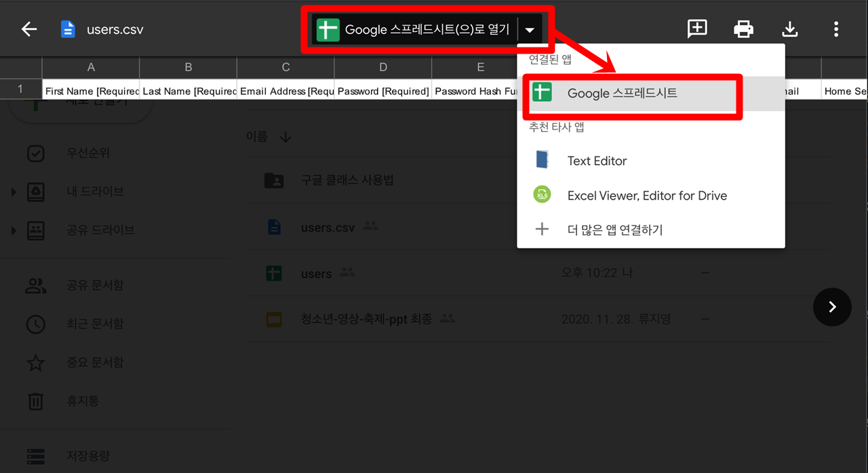868x473 pixels.
Task: Choose Excel Viewer, Editor for Drive
Action: tap(651, 195)
